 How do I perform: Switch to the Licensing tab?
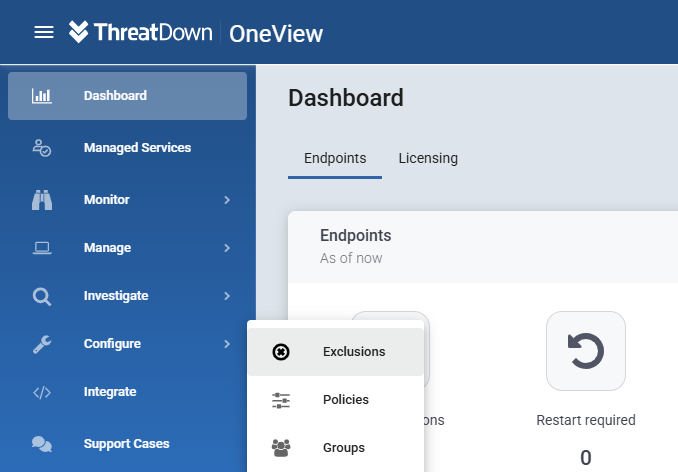pyautogui.click(x=428, y=159)
